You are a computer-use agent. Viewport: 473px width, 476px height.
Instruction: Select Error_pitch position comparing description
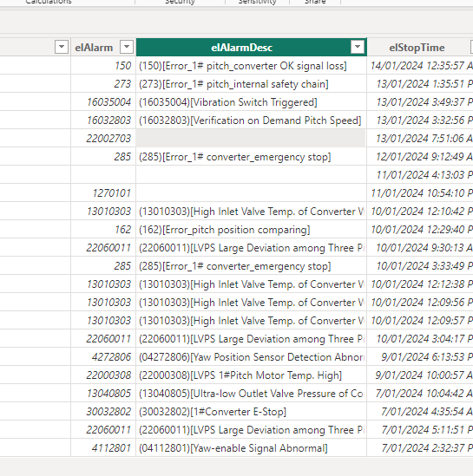(251, 230)
